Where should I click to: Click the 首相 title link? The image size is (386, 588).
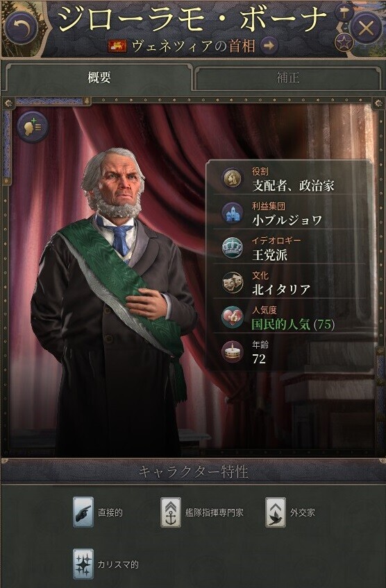coord(242,46)
